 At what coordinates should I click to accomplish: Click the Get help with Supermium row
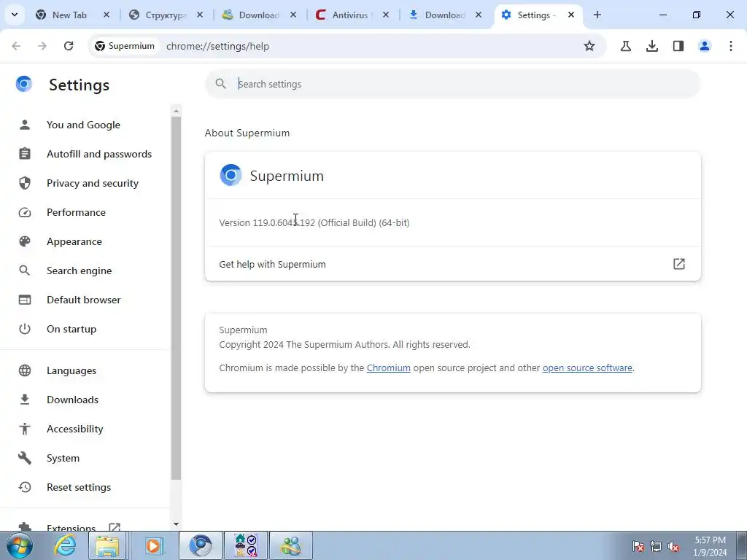452,264
